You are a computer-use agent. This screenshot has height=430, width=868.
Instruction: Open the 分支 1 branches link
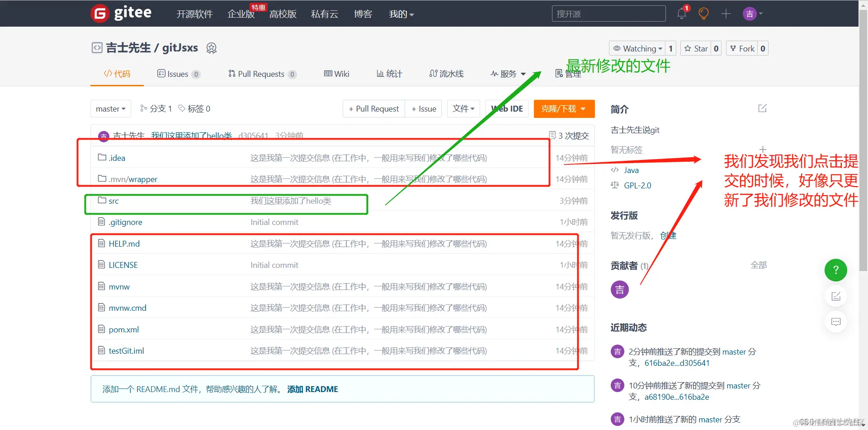[156, 108]
